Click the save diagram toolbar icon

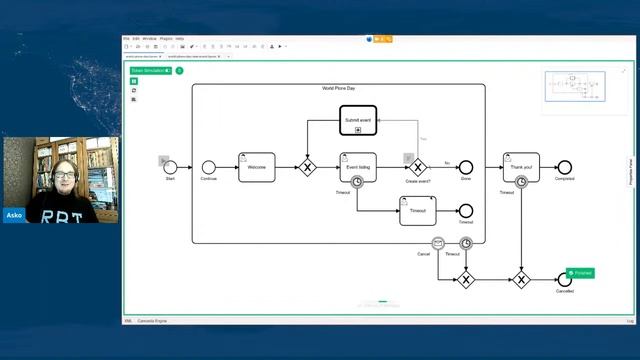tap(147, 47)
